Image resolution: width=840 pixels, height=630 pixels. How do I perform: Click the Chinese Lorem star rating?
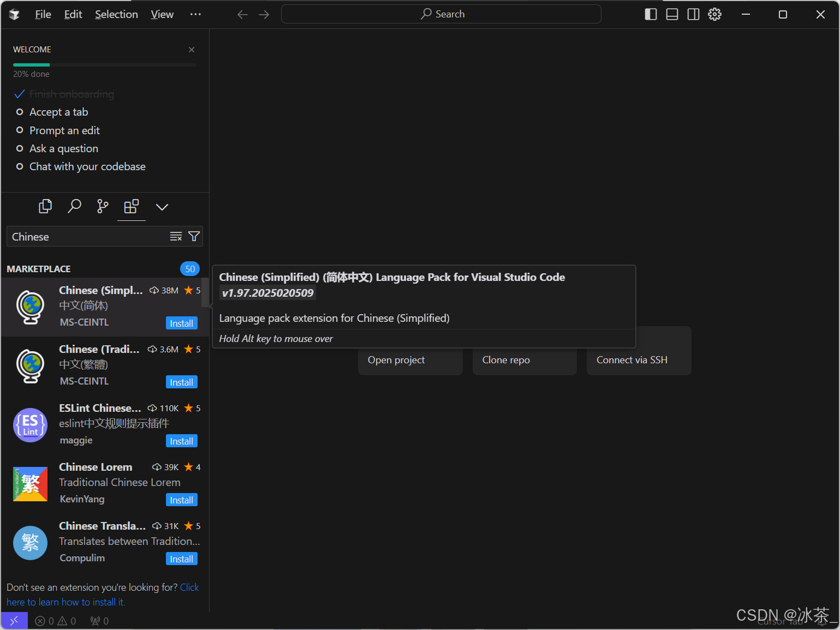(193, 467)
